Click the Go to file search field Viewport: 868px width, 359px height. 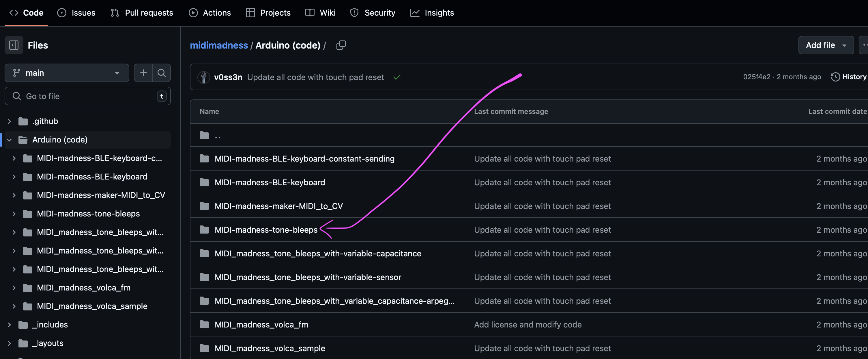click(88, 96)
